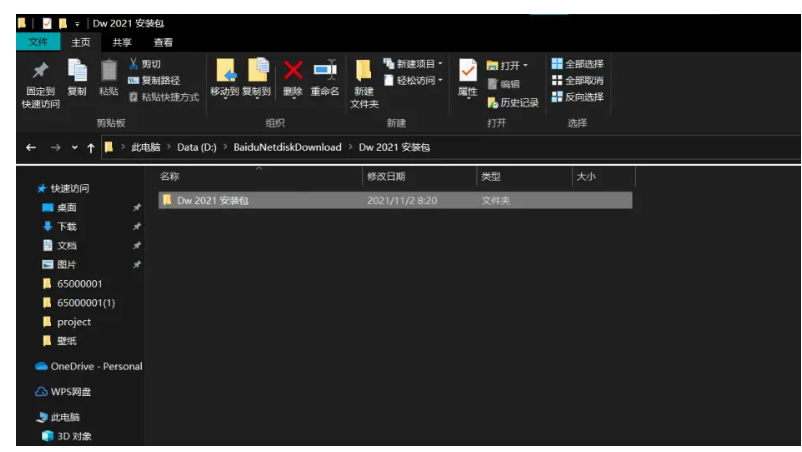Screen dimensions: 802x452
Task: Click Select None (全部取消)
Action: (577, 80)
